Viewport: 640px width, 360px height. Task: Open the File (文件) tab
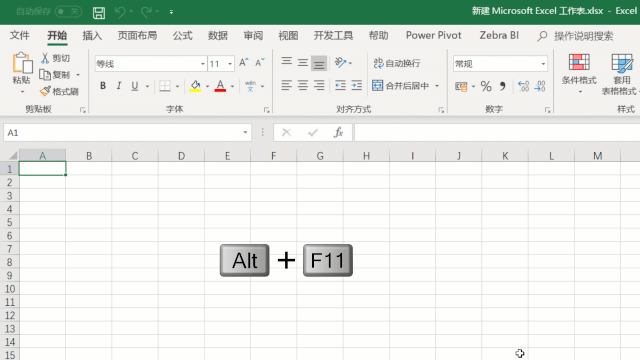pos(20,36)
